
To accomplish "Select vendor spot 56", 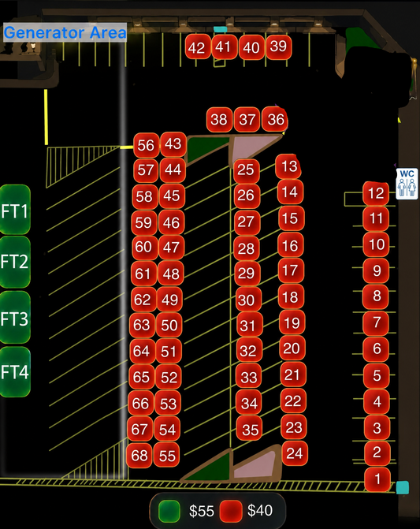I will click(146, 145).
